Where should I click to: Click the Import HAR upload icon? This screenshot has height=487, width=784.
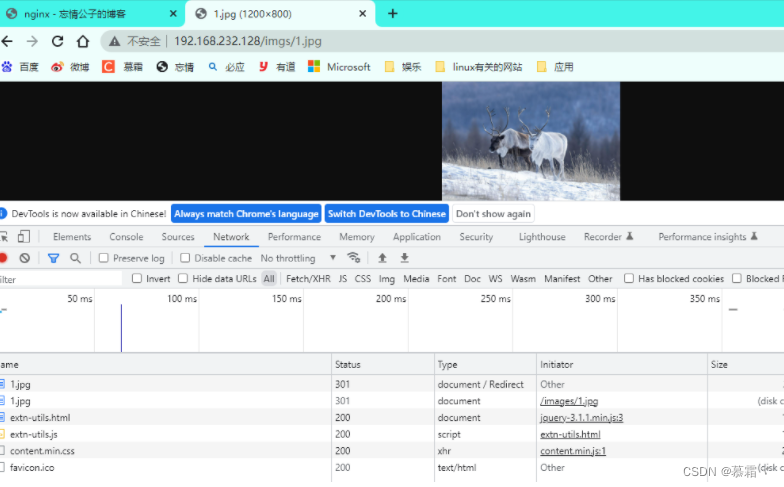click(382, 258)
